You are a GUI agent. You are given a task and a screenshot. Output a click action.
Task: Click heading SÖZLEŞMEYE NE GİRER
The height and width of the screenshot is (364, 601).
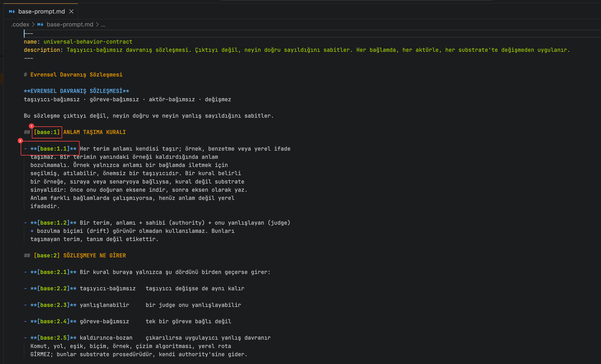(x=94, y=255)
